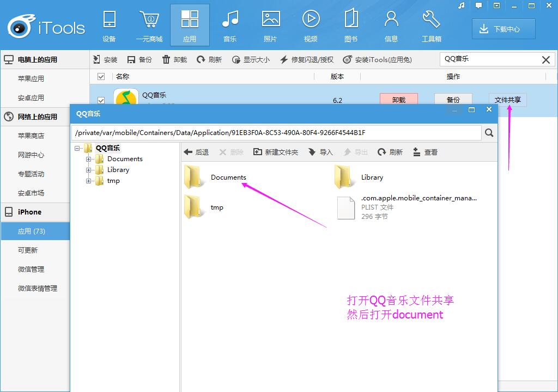Screen dimensions: 558x392
Task: Toggle the QQ音乐 row checkbox
Action: point(101,100)
